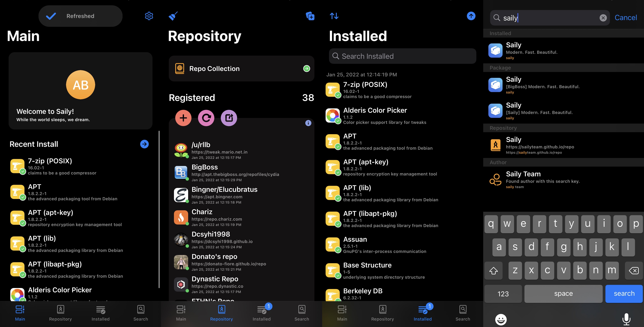Open the Dcsyhi1998 repository
The height and width of the screenshot is (327, 644).
pos(241,240)
